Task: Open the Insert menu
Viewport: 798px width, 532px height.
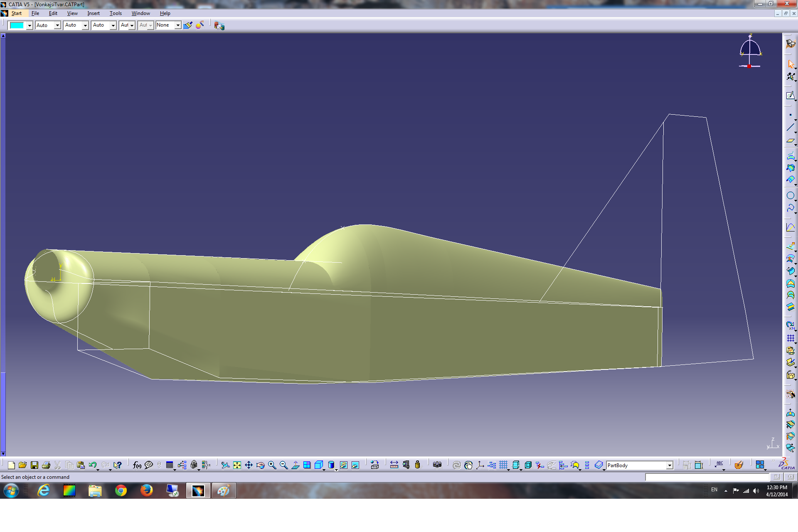Action: [94, 13]
